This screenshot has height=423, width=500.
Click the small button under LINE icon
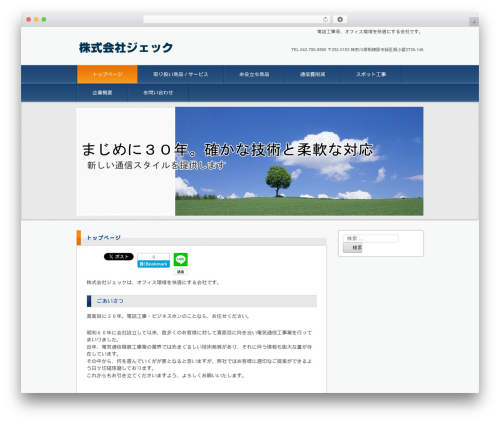[181, 272]
